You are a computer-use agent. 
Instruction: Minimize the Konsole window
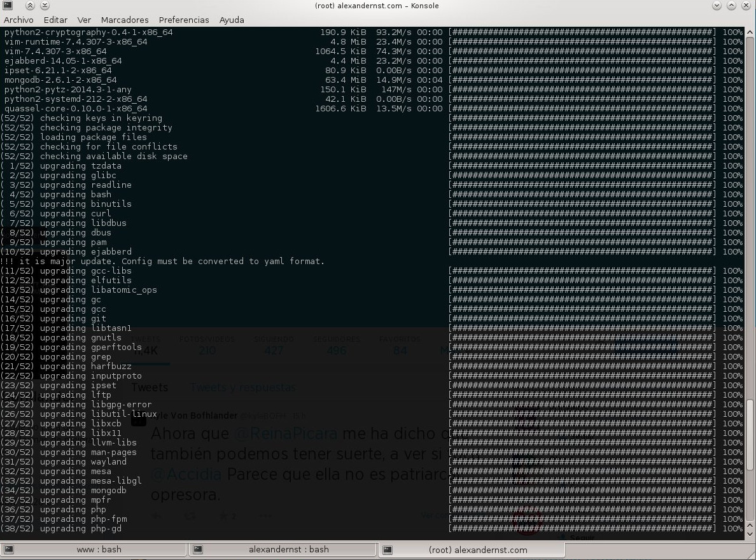point(717,5)
